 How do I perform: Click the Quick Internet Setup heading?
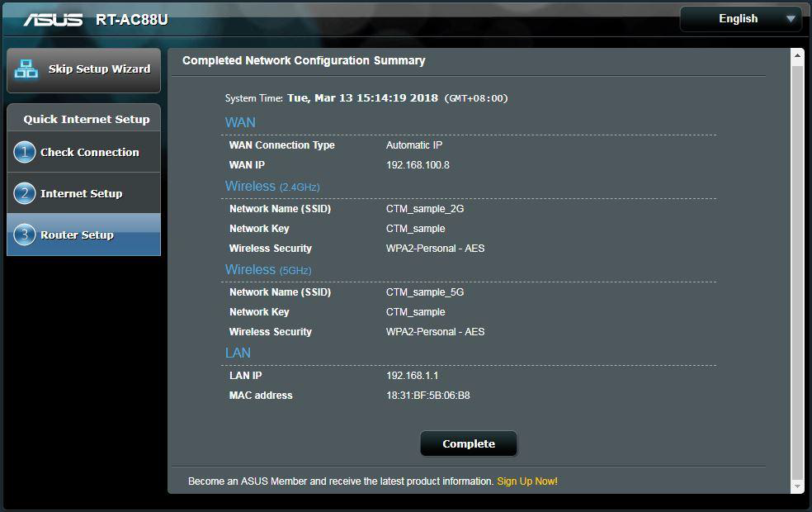[87, 119]
